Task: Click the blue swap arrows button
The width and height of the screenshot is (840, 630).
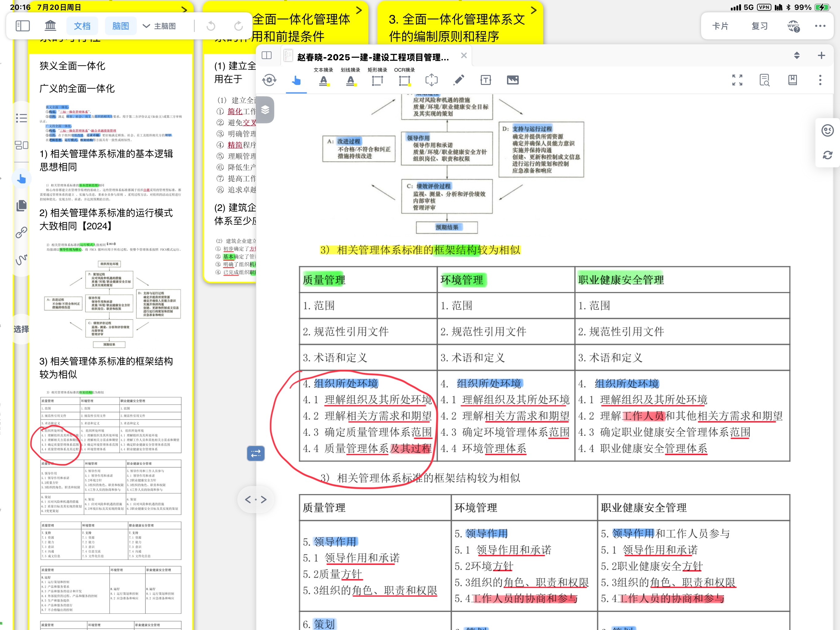Action: tap(256, 453)
